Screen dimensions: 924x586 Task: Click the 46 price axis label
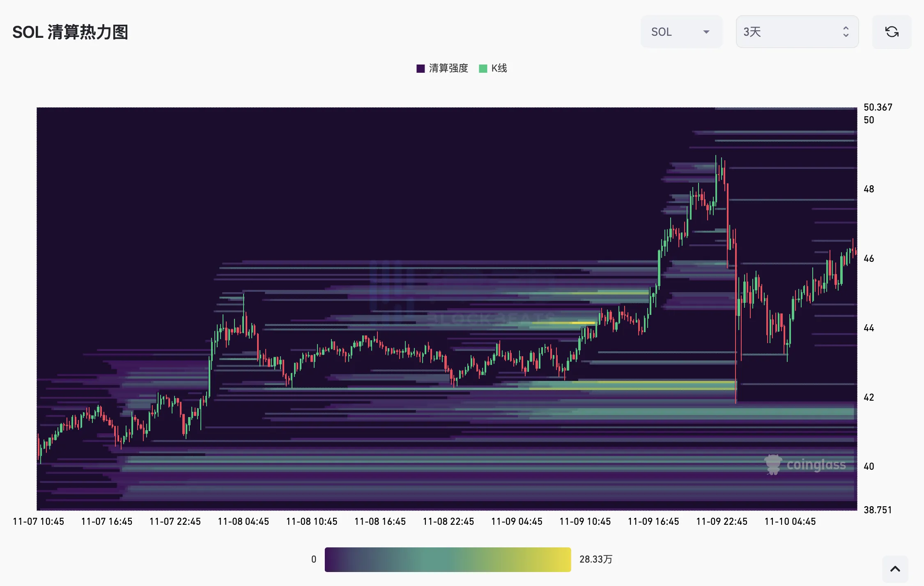pos(869,258)
